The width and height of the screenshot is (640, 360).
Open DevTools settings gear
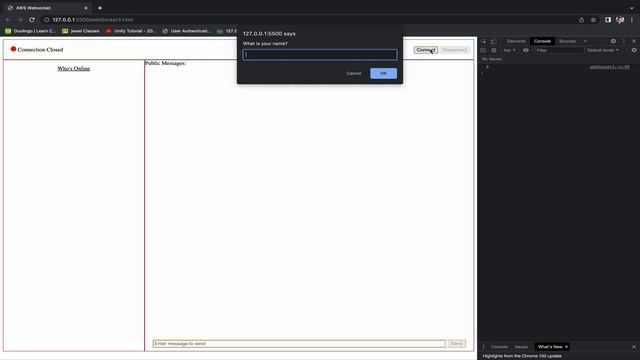(x=613, y=41)
